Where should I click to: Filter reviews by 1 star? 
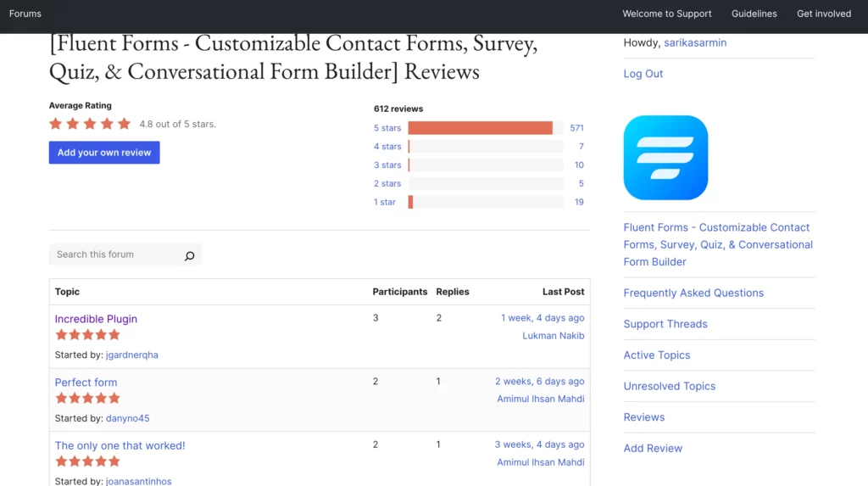pos(384,202)
